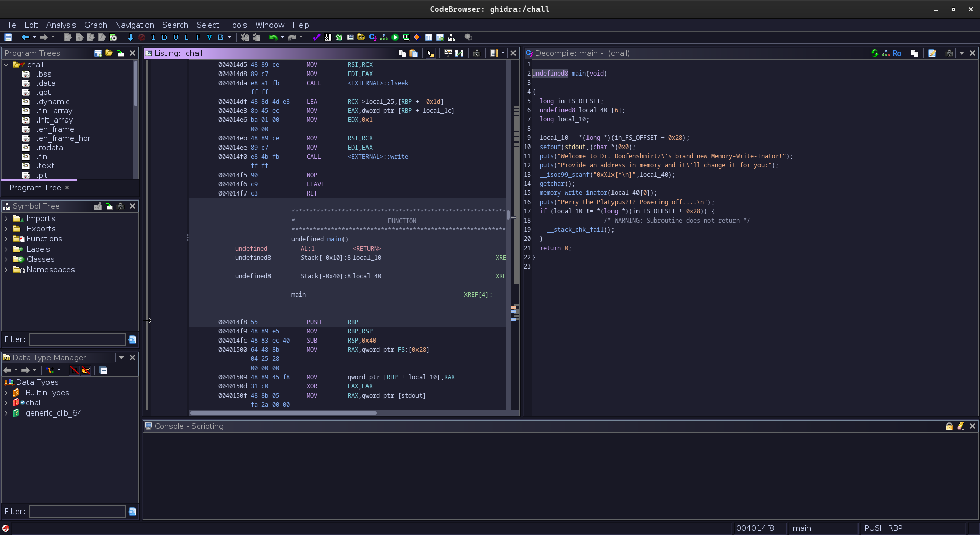
Task: Open the back-history dropdown arrow in main toolbar
Action: (x=34, y=37)
